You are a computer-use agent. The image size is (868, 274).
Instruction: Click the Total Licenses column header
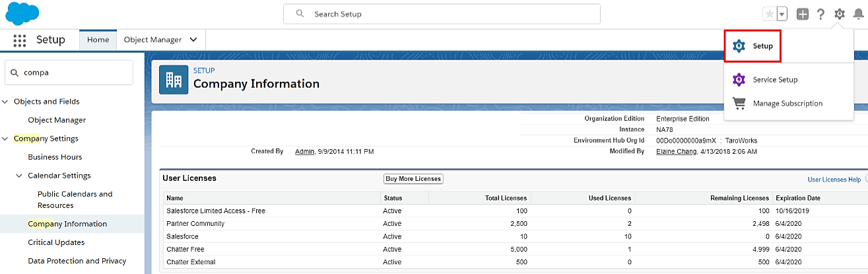tap(506, 198)
